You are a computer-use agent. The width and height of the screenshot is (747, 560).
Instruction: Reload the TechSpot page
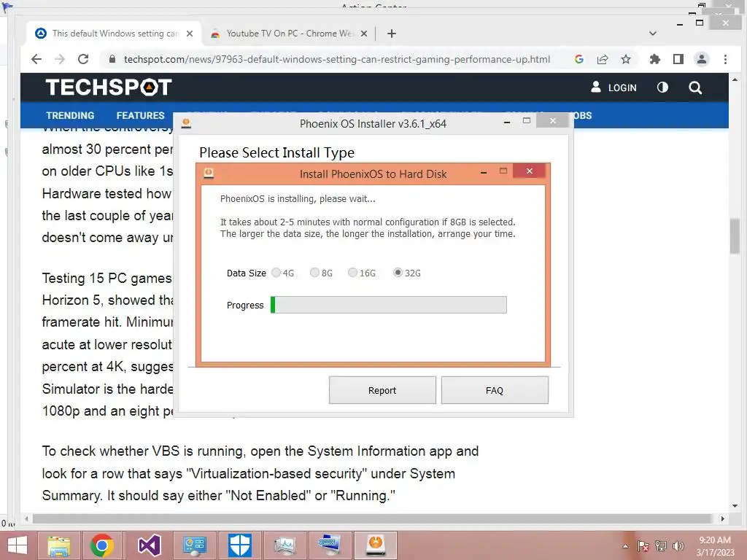point(83,59)
